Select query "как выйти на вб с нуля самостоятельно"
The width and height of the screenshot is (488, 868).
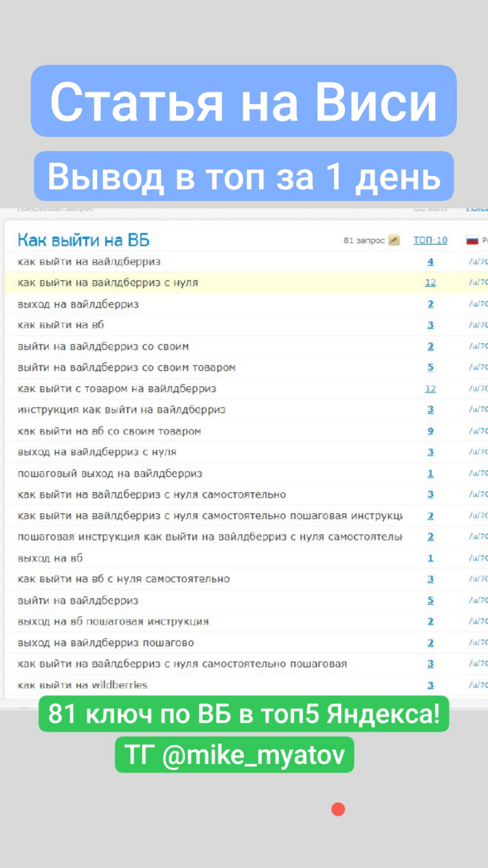(124, 579)
